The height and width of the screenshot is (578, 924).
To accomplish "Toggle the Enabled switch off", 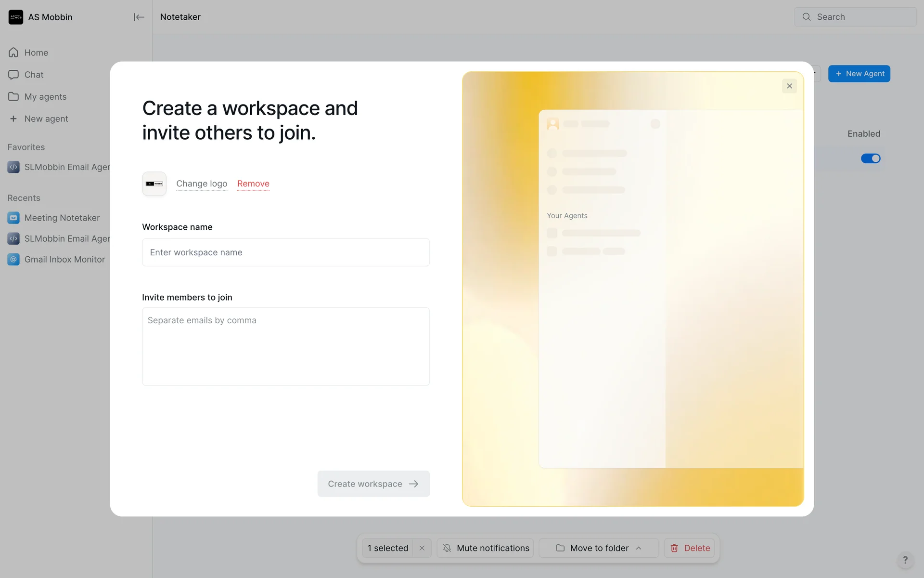I will 870,158.
